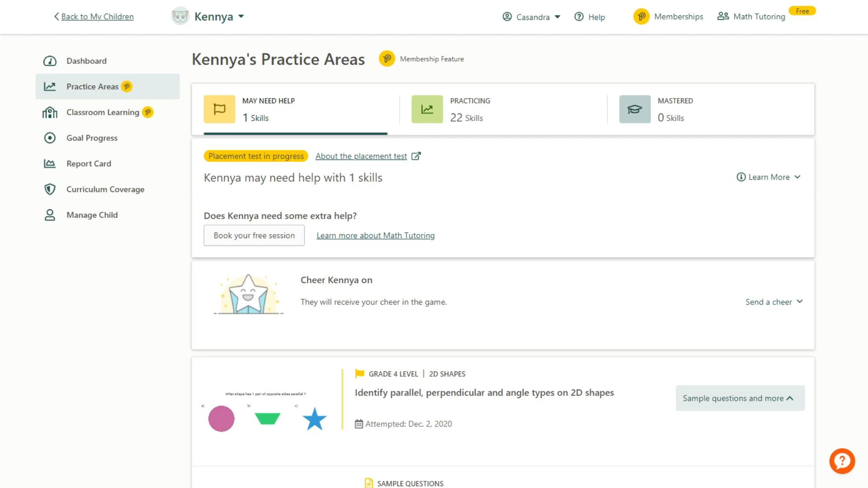Click Learn more about Math Tutoring link
Viewport: 868px width, 488px height.
coord(376,235)
